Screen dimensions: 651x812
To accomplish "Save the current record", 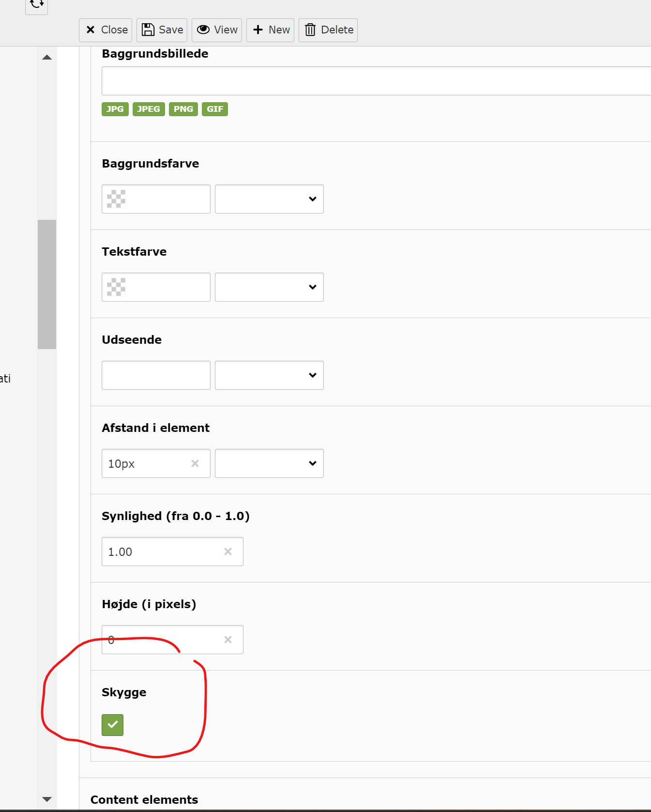I will tap(162, 30).
